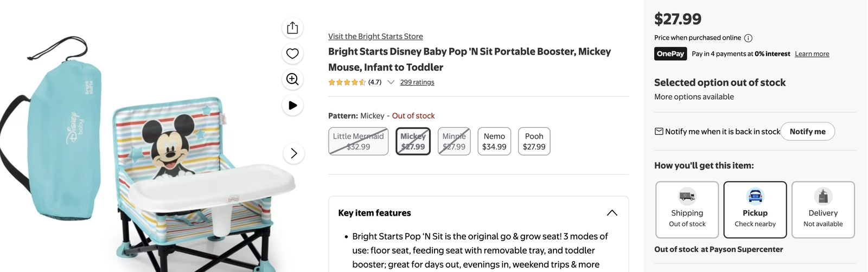Go to next product image arrow

(293, 153)
